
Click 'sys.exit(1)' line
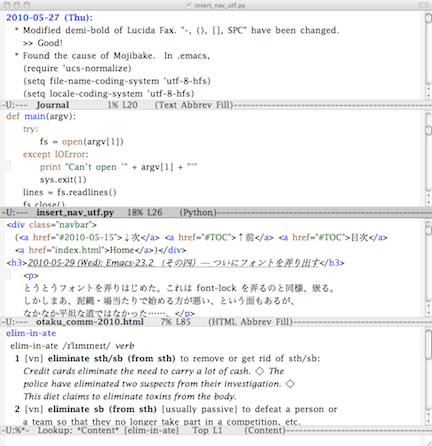(63, 180)
